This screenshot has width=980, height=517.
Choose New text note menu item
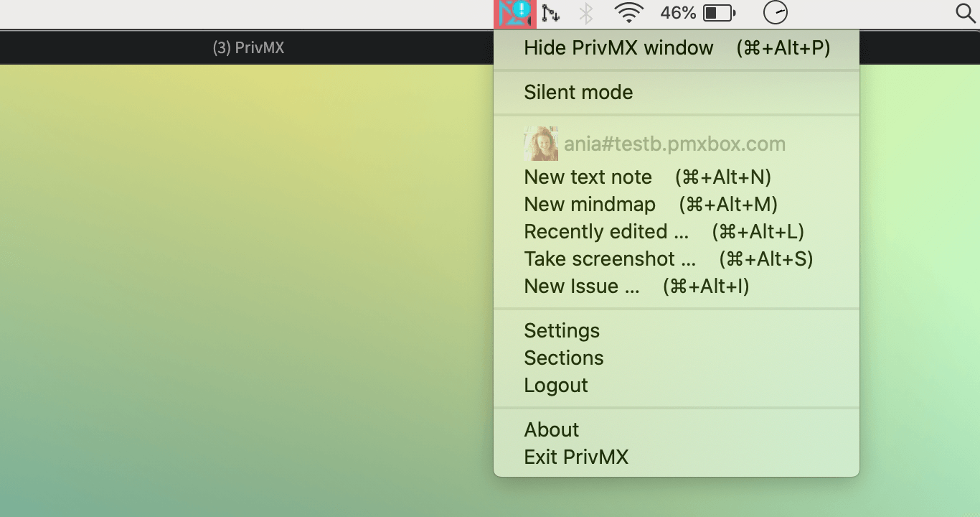pyautogui.click(x=677, y=177)
